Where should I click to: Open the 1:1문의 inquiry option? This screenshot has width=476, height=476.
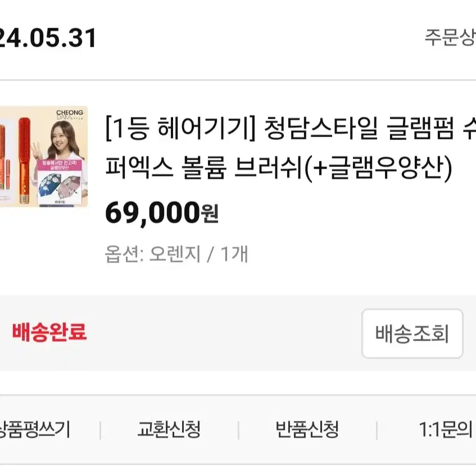click(446, 429)
